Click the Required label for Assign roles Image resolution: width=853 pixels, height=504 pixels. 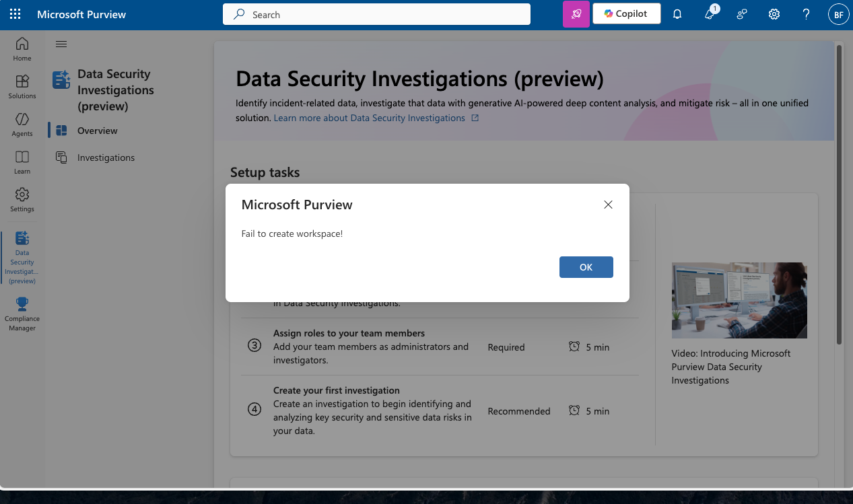click(506, 347)
